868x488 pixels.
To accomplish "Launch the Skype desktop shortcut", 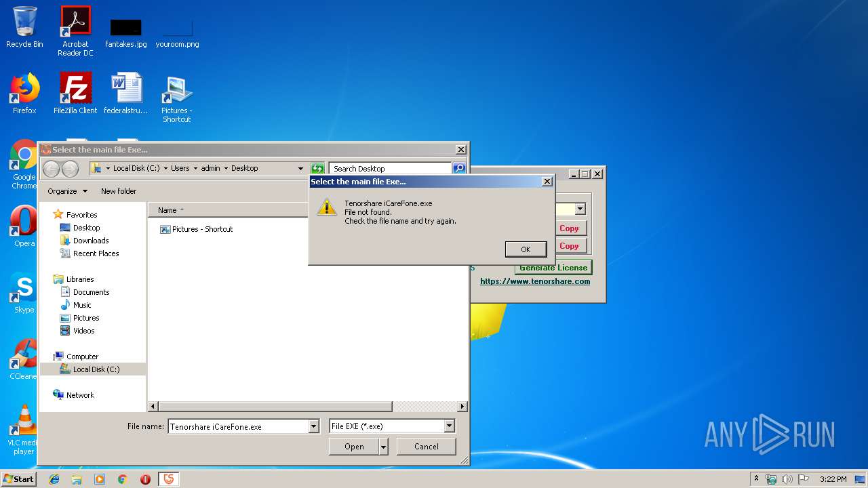I will point(24,293).
